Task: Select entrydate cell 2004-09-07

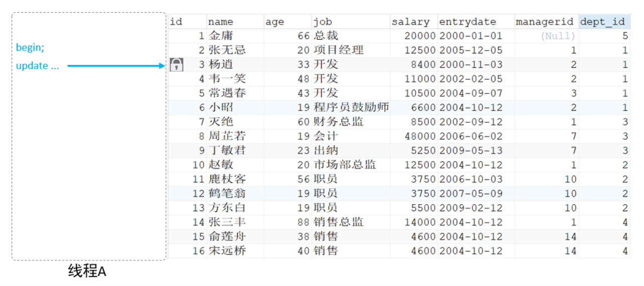Action: click(470, 93)
